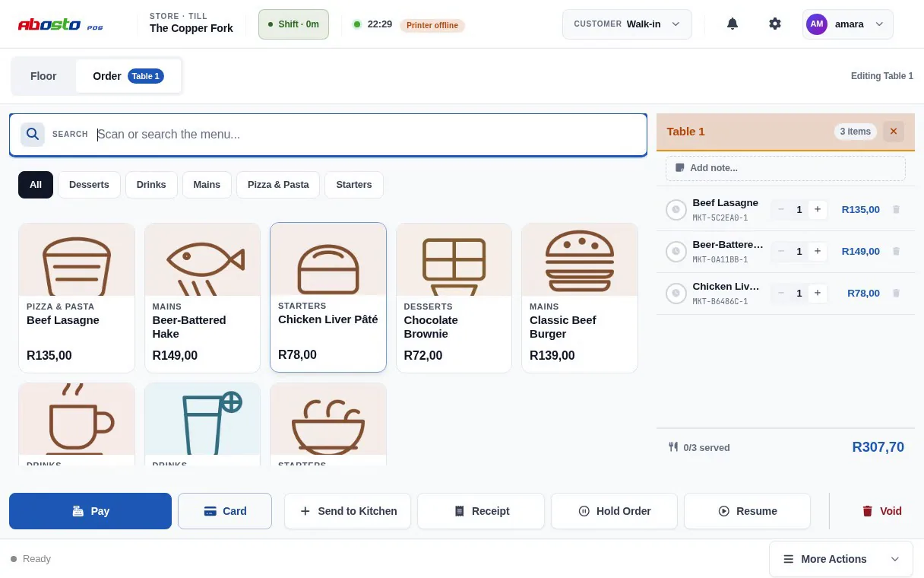Image resolution: width=924 pixels, height=578 pixels.
Task: Click the Shift · 0m badge
Action: click(293, 24)
